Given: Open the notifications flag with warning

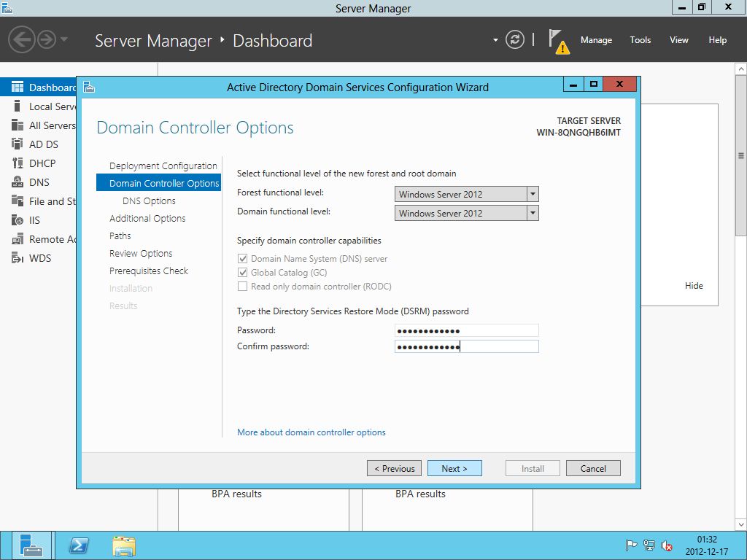Looking at the screenshot, I should coord(558,42).
